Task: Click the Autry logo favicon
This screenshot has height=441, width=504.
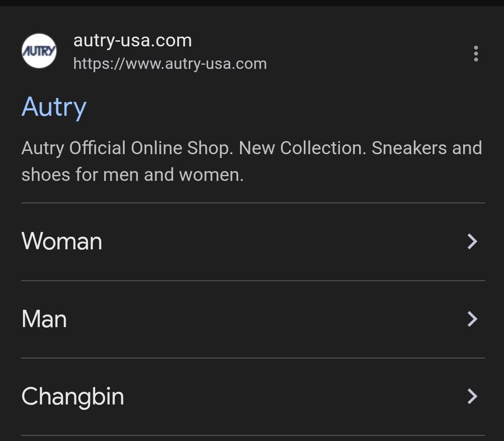Action: (39, 51)
